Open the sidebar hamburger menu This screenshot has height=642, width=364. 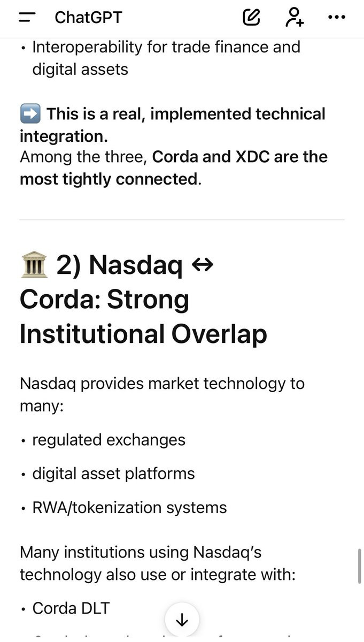pos(27,18)
